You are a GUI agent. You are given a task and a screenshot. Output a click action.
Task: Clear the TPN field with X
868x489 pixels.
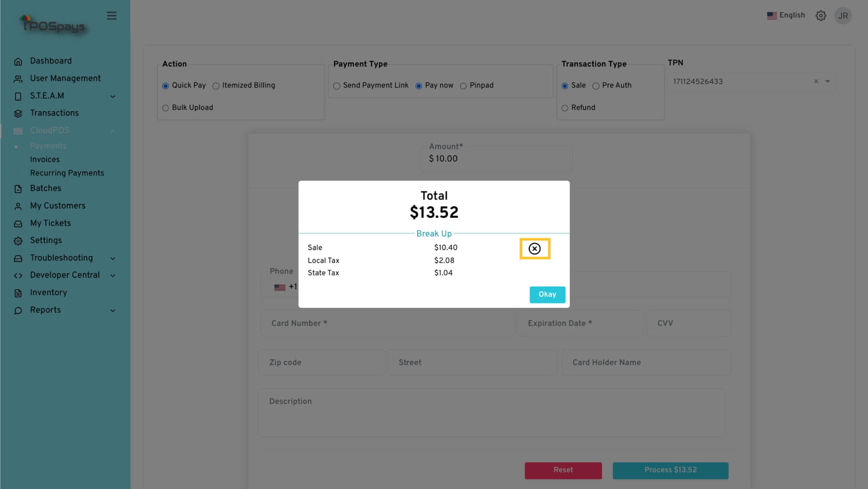click(x=816, y=81)
